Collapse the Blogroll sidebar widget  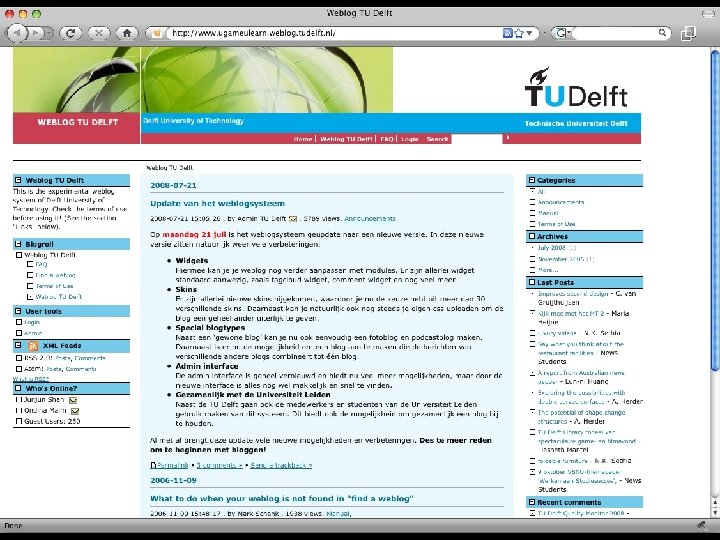pyautogui.click(x=18, y=244)
